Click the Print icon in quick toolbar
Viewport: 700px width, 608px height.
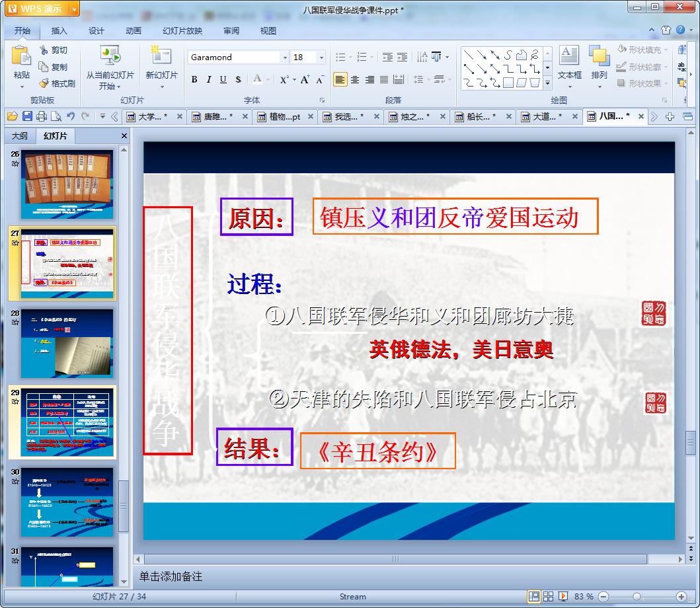pos(42,116)
